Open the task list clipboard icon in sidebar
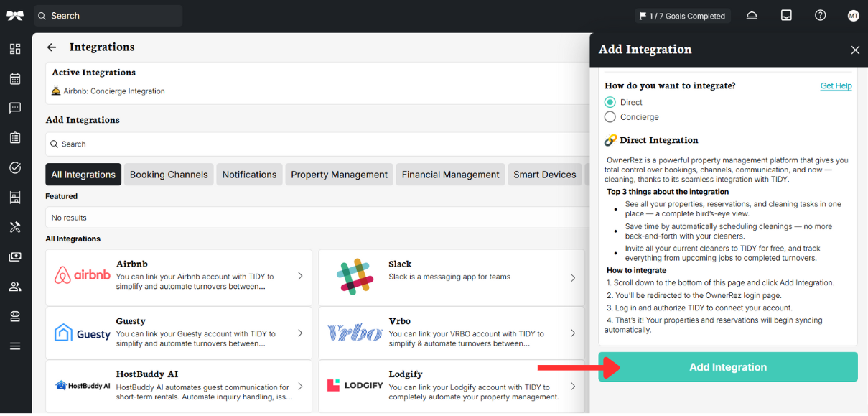The image size is (868, 416). click(15, 138)
